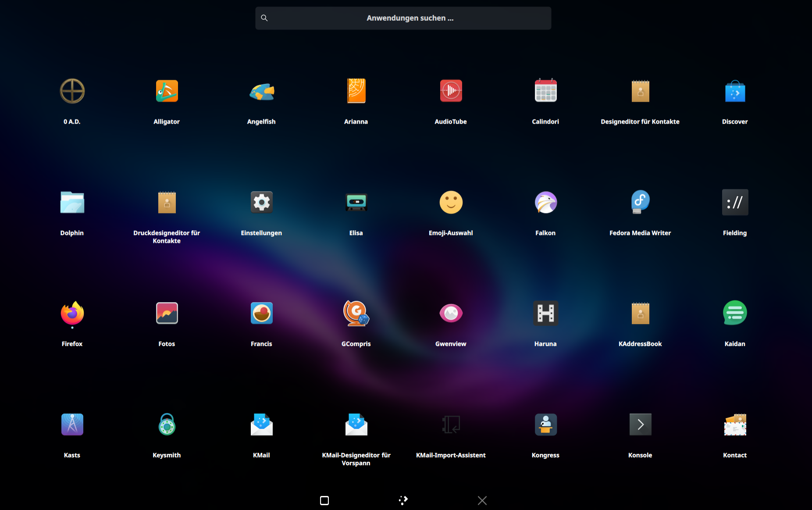Viewport: 812px width, 510px height.
Task: Start the Konsole terminal
Action: point(641,424)
